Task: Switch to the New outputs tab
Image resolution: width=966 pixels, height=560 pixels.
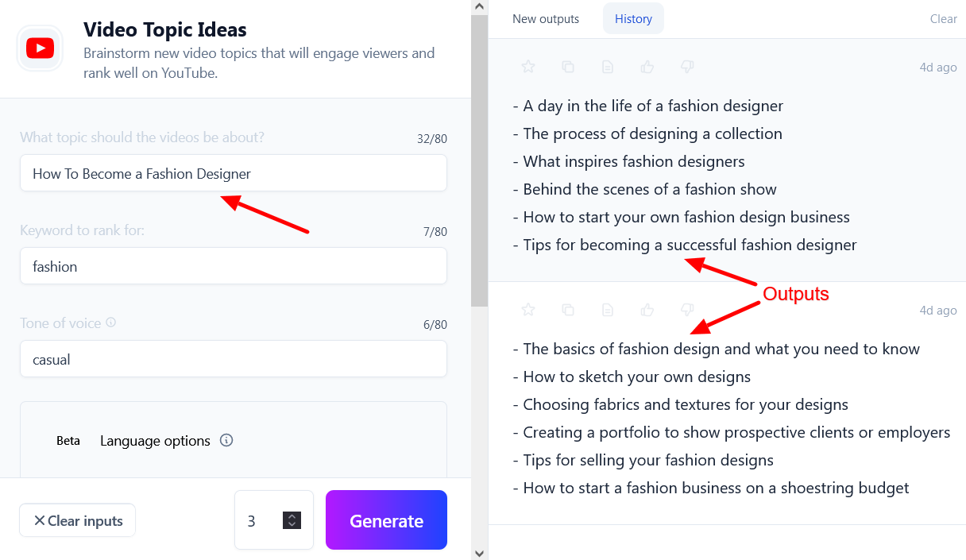Action: click(x=546, y=19)
